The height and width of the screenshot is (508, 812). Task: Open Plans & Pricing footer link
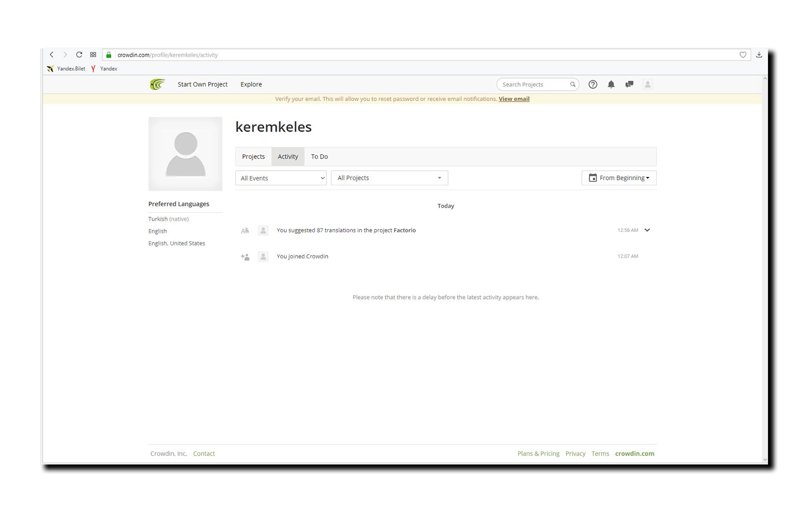tap(538, 454)
